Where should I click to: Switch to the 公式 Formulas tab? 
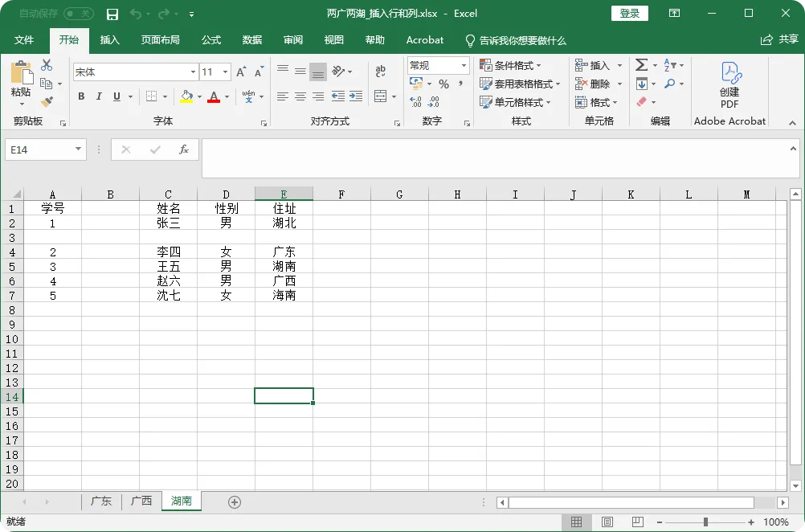point(211,40)
